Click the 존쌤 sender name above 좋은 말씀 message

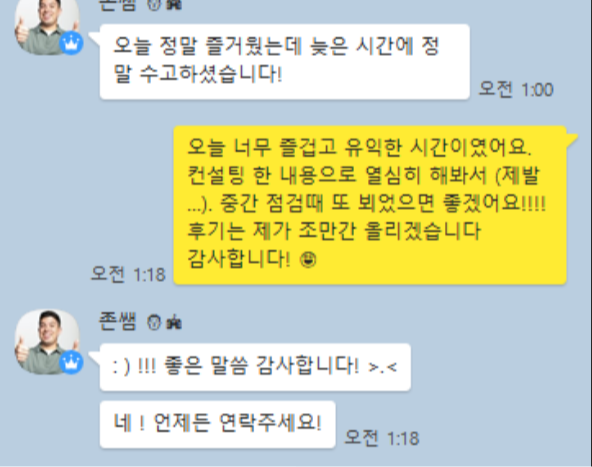click(x=117, y=322)
